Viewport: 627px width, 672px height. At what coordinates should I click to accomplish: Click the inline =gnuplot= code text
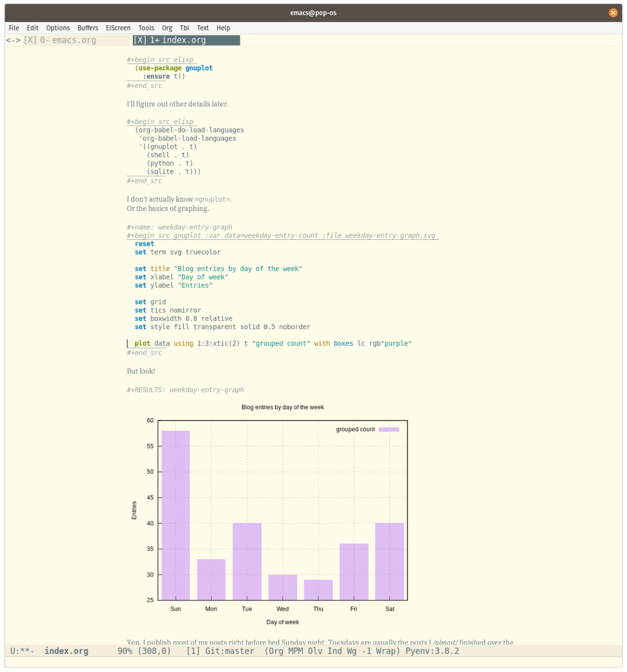(212, 199)
